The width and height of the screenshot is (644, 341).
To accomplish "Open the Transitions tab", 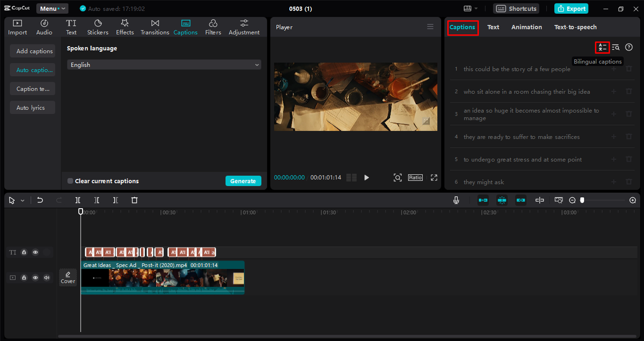I will coord(155,27).
